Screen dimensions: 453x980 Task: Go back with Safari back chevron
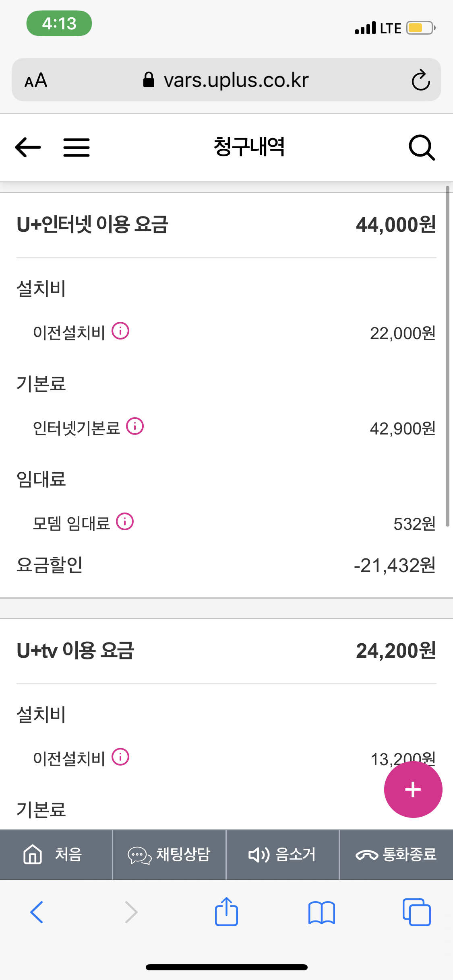pyautogui.click(x=37, y=912)
